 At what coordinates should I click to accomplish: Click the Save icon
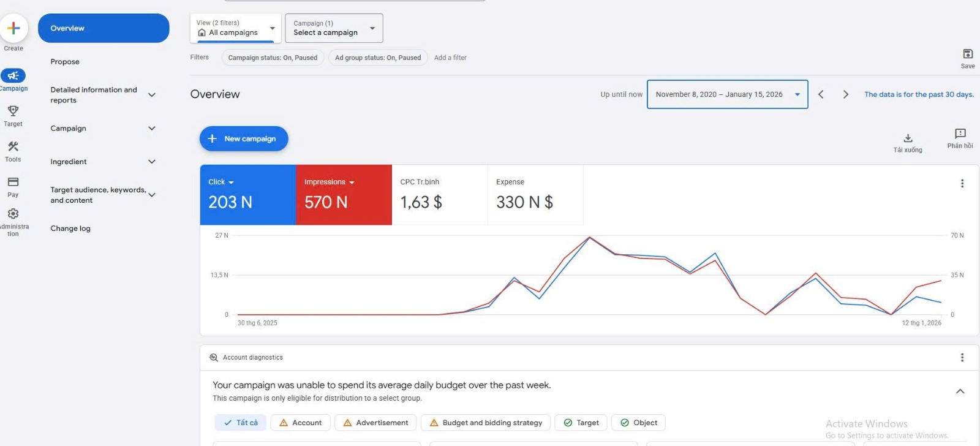point(968,55)
